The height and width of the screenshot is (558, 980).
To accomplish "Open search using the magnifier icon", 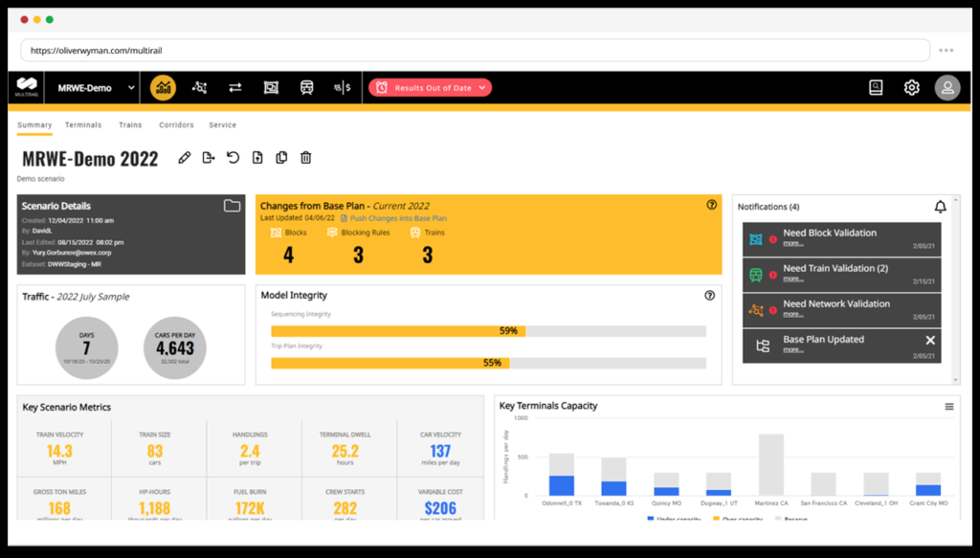I will pos(875,87).
